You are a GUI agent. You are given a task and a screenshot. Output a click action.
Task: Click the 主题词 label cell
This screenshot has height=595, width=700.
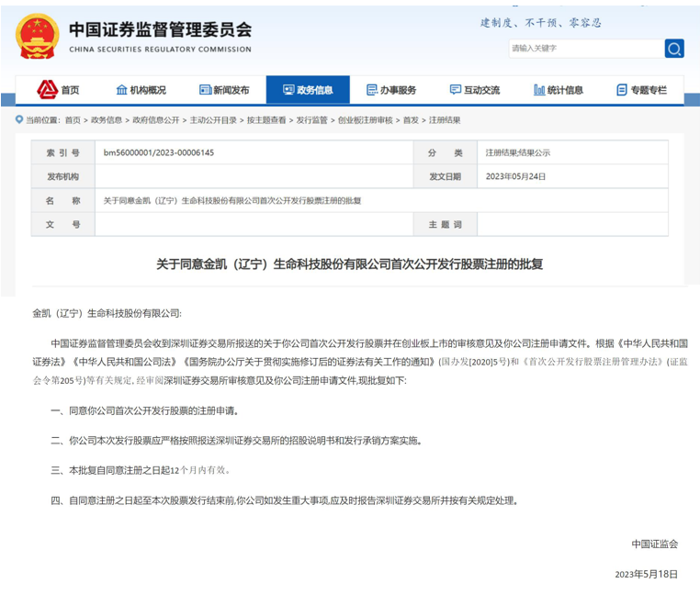[446, 225]
